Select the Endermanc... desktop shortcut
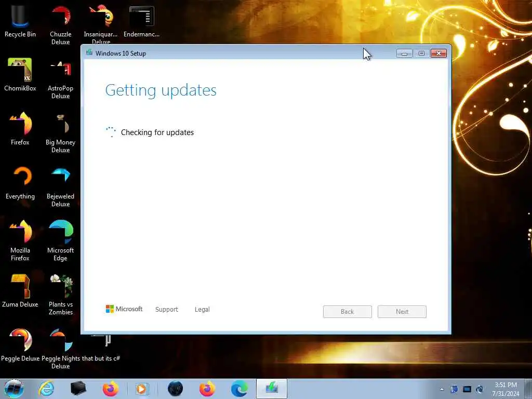The width and height of the screenshot is (532, 399). 141,21
